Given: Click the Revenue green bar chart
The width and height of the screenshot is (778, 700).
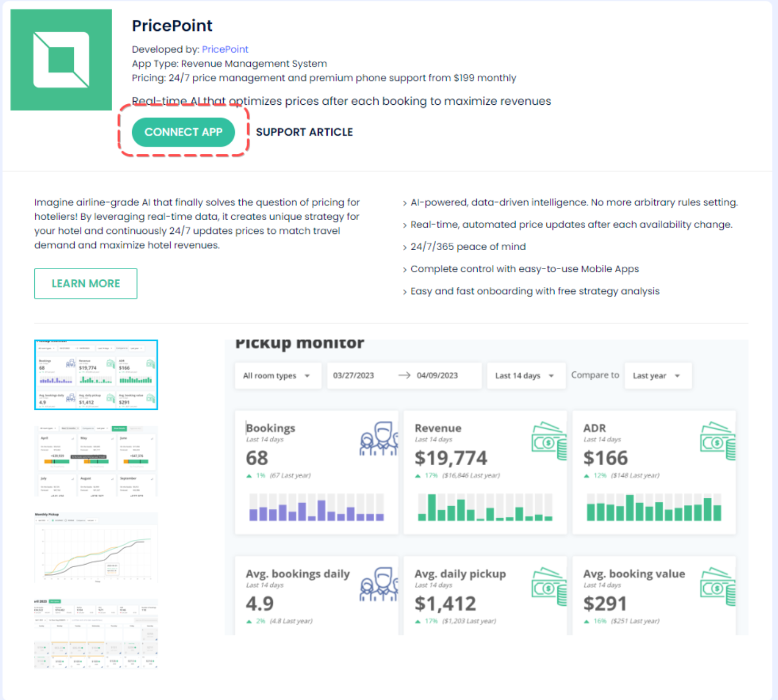Looking at the screenshot, I should coord(485,507).
